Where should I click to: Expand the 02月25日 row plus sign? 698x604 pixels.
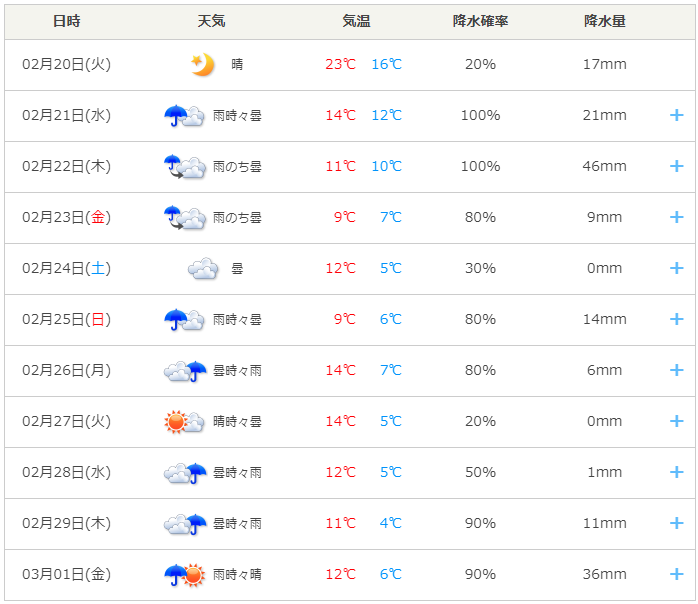(676, 319)
